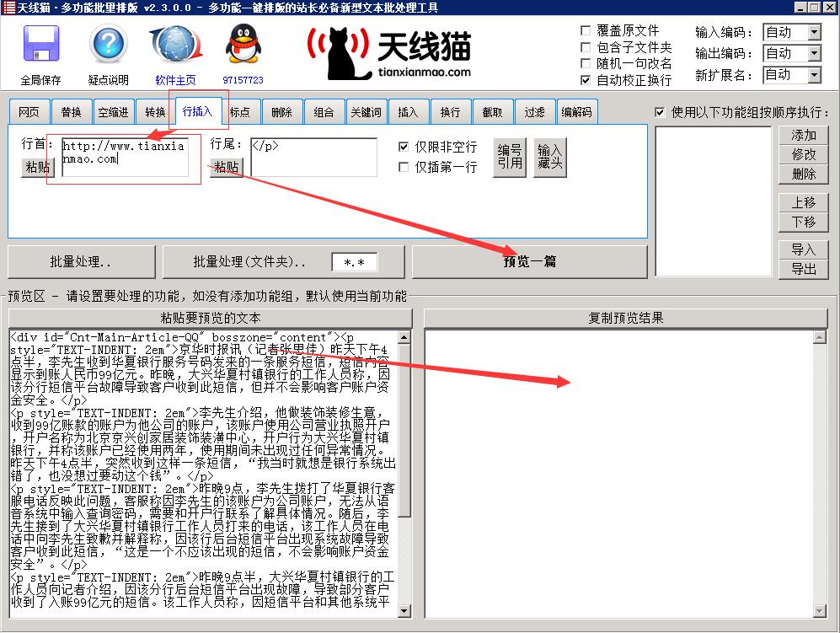Screen dimensions: 840x633
Task: Click the 天线猫 cat logo
Action: tap(389, 53)
